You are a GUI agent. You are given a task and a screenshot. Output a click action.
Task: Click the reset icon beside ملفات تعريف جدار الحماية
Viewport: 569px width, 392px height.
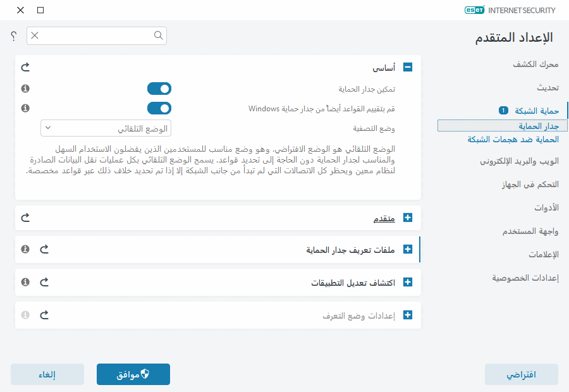(x=43, y=250)
